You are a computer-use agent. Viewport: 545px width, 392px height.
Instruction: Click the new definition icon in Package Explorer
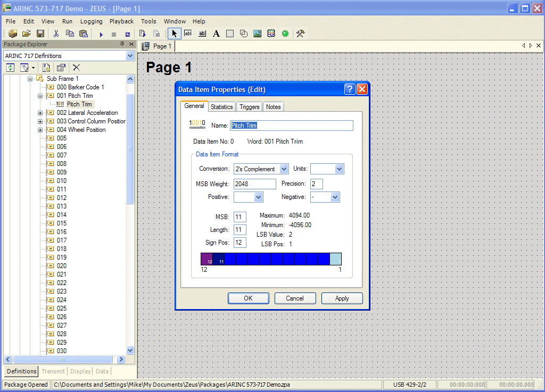46,68
